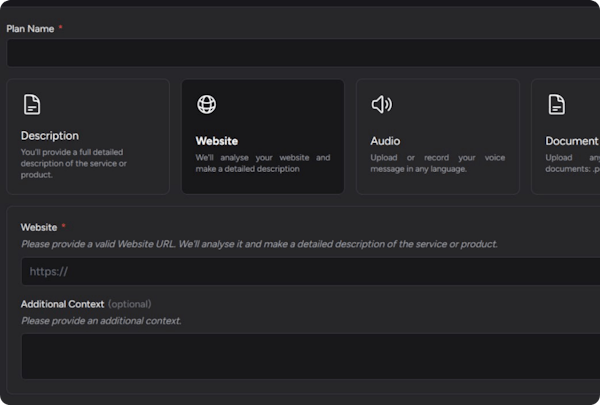Viewport: 600px width, 405px height.
Task: Choose the Website card title
Action: click(x=217, y=141)
